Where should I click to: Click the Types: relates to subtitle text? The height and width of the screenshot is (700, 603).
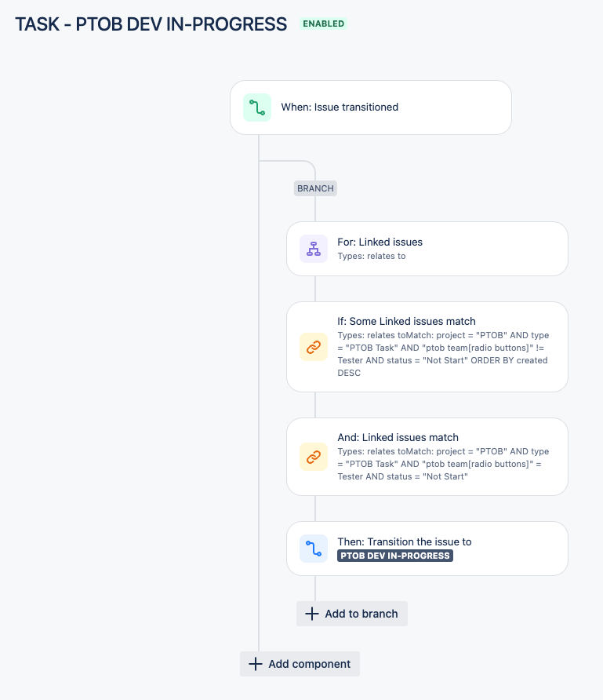pos(372,257)
